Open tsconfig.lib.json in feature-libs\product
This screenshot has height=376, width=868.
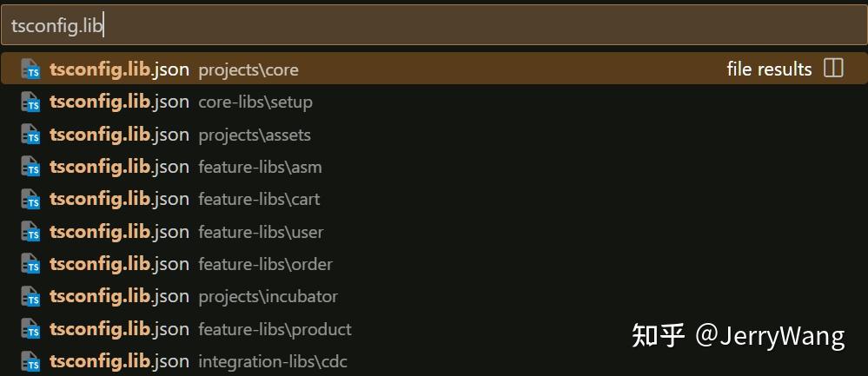[x=119, y=329]
